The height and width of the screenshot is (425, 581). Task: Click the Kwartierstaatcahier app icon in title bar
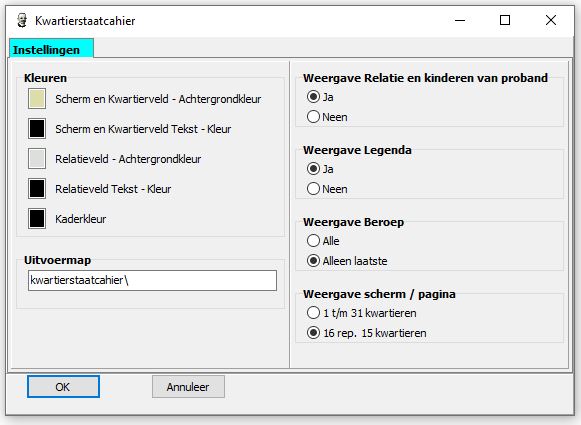coord(22,20)
